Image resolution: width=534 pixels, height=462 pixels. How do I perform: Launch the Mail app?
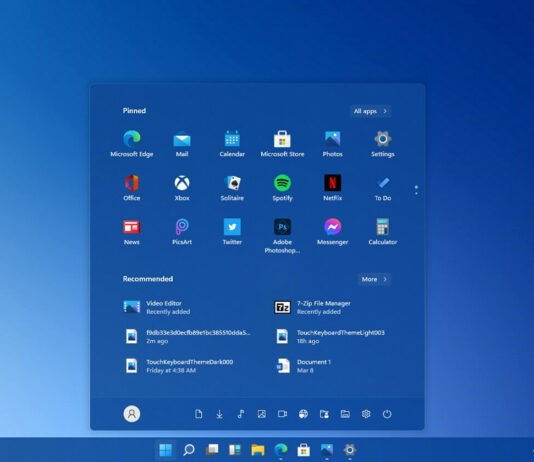pos(182,143)
